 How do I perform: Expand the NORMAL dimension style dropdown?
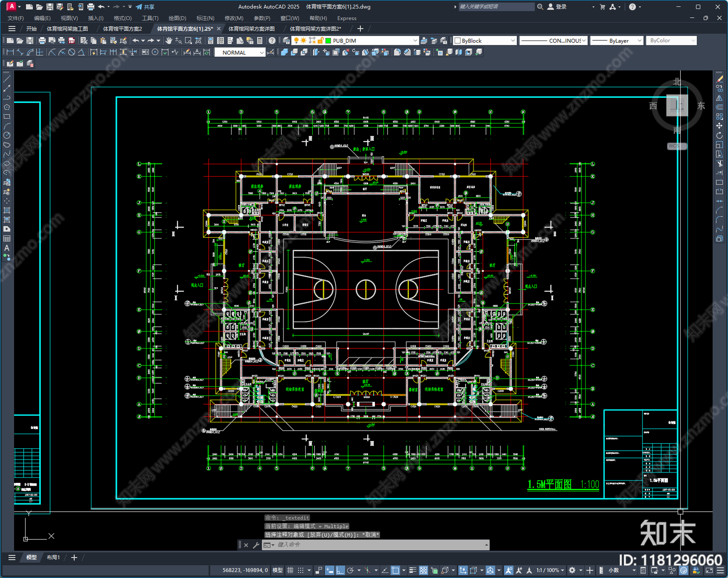pos(262,53)
